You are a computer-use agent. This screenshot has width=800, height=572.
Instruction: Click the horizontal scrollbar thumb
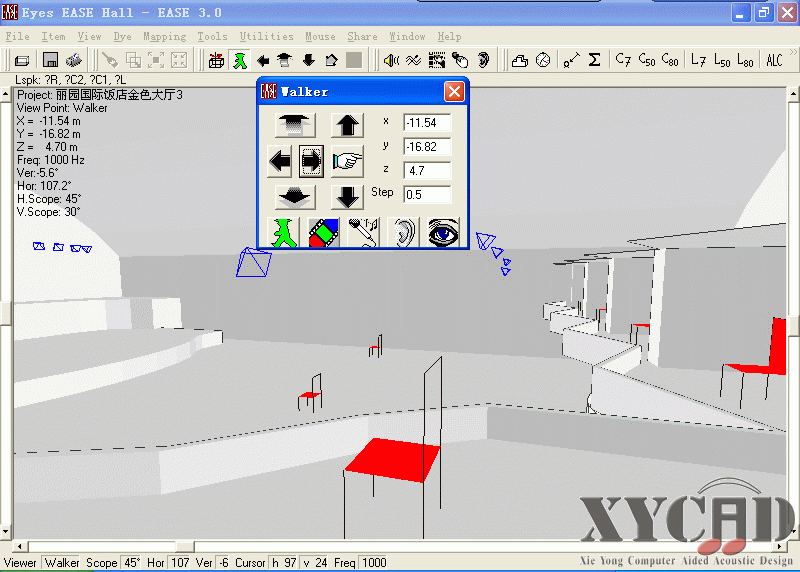coord(185,546)
